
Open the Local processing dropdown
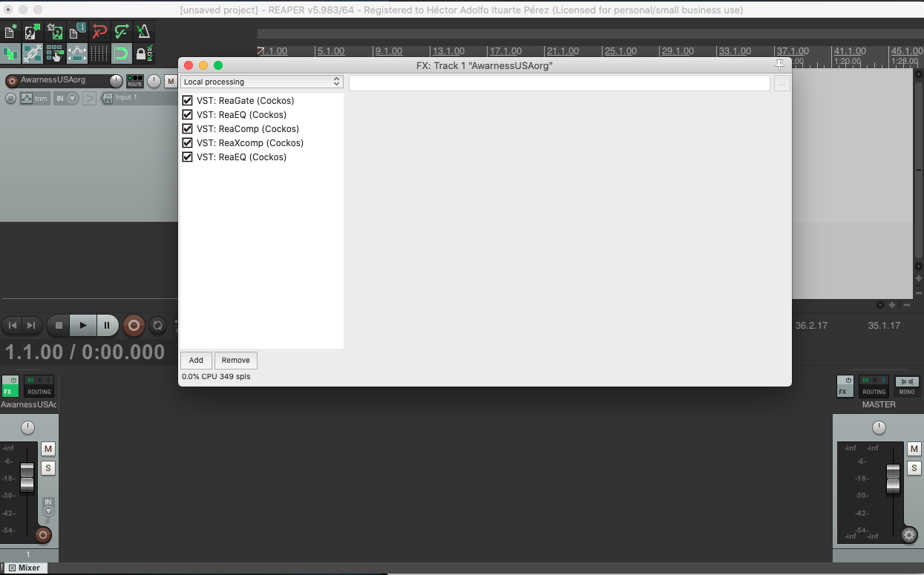[261, 82]
